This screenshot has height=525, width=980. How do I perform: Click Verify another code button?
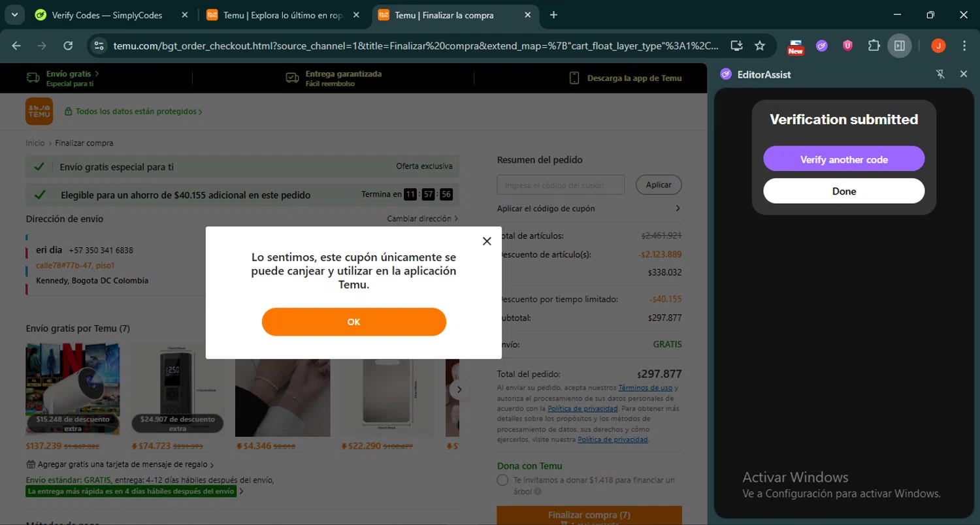843,159
